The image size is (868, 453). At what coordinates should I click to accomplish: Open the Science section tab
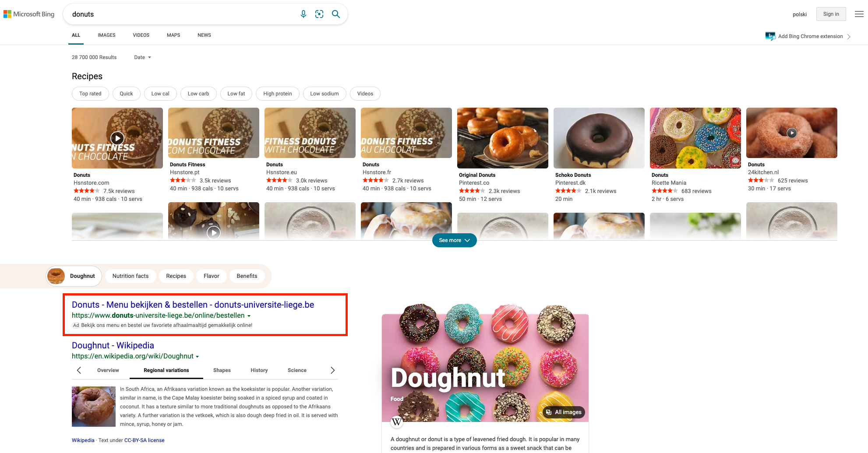click(x=297, y=370)
